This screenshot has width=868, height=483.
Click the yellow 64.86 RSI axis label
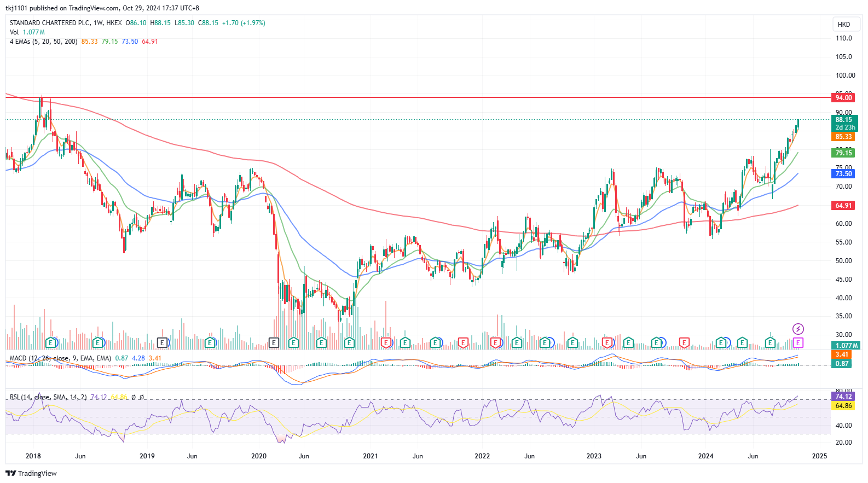[x=843, y=406]
